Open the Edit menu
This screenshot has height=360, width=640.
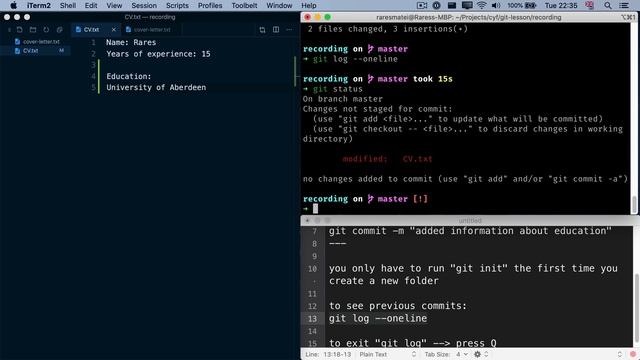click(x=91, y=5)
